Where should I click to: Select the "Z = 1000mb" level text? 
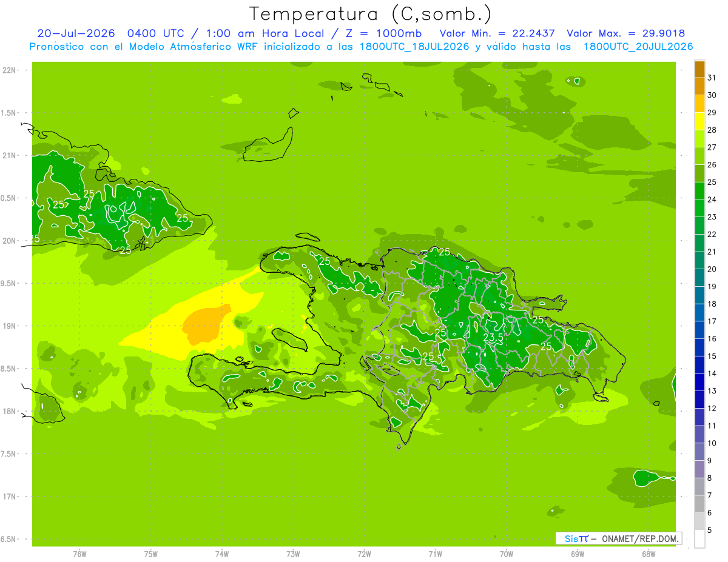pyautogui.click(x=382, y=33)
